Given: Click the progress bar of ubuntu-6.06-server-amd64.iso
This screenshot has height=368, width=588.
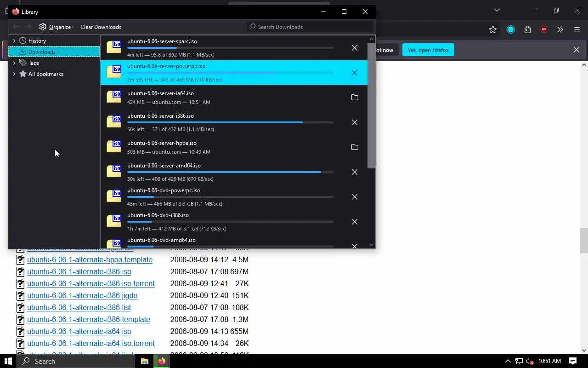Looking at the screenshot, I should [x=230, y=172].
